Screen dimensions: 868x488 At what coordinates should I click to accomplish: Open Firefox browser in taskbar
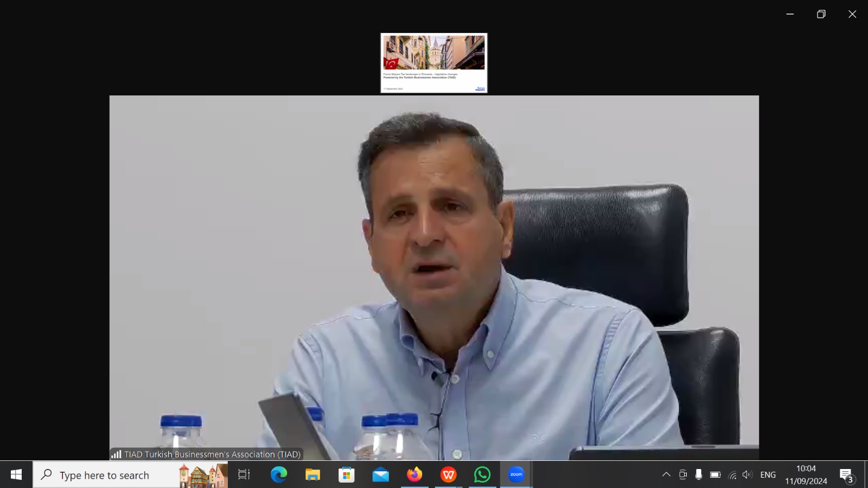click(414, 474)
